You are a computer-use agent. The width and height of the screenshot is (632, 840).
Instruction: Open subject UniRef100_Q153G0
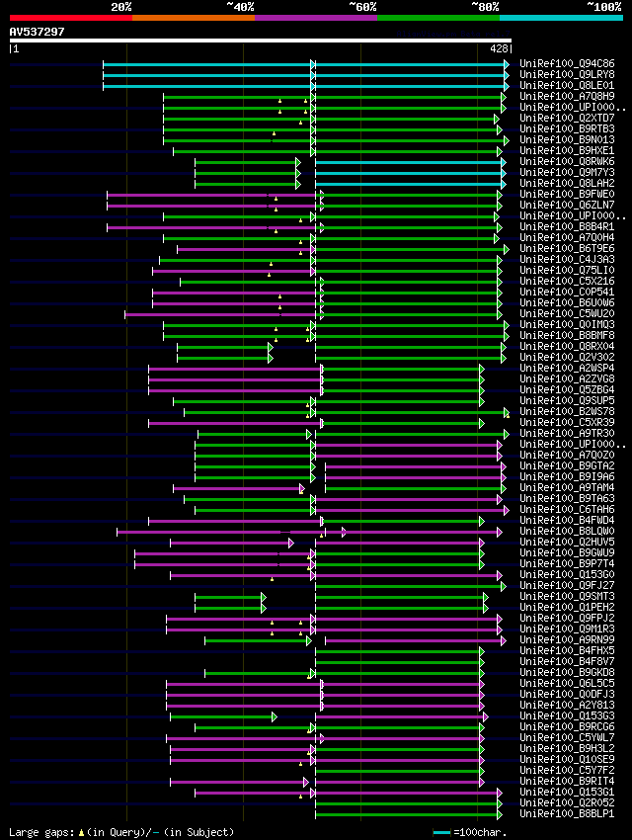[567, 575]
